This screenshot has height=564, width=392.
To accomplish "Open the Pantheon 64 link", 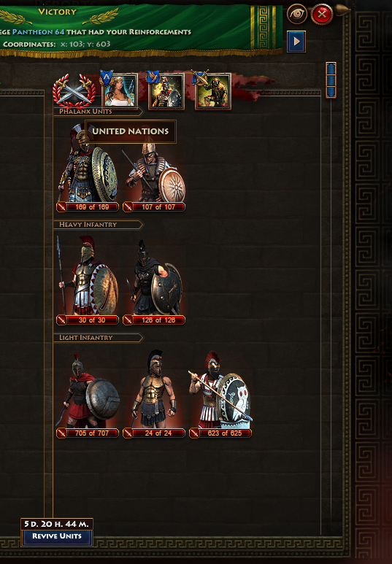I will (x=38, y=31).
